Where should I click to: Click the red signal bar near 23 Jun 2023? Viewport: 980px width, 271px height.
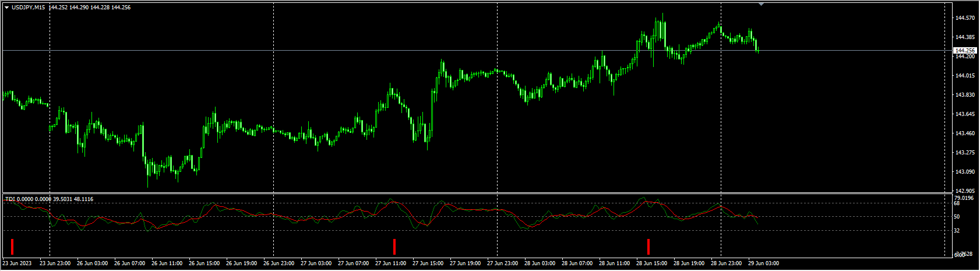point(12,247)
